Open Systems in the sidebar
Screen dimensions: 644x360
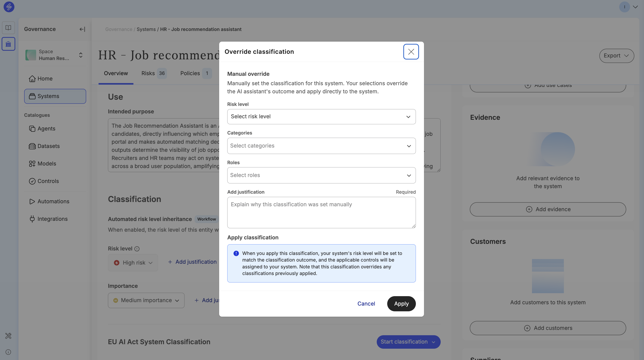point(55,96)
